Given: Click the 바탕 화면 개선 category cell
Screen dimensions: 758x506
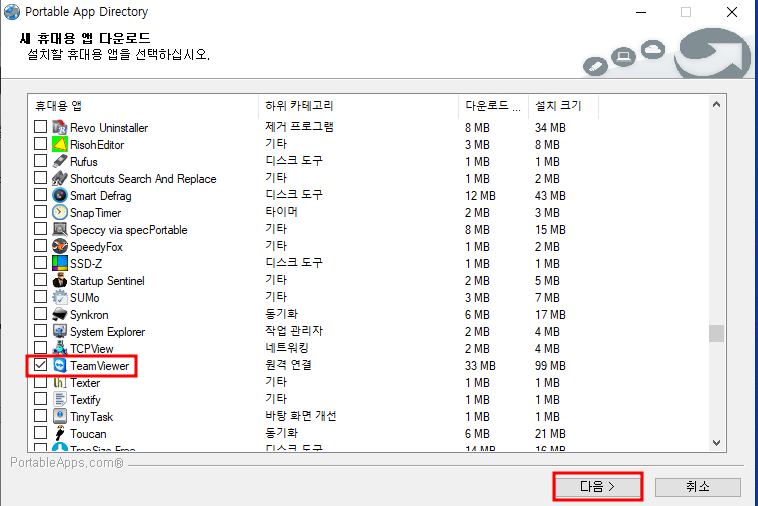Looking at the screenshot, I should point(301,416).
